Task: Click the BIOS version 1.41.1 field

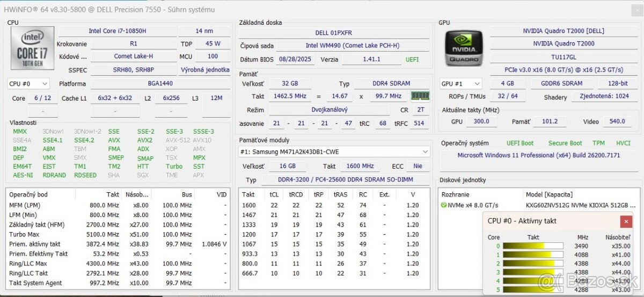Action: (371, 60)
